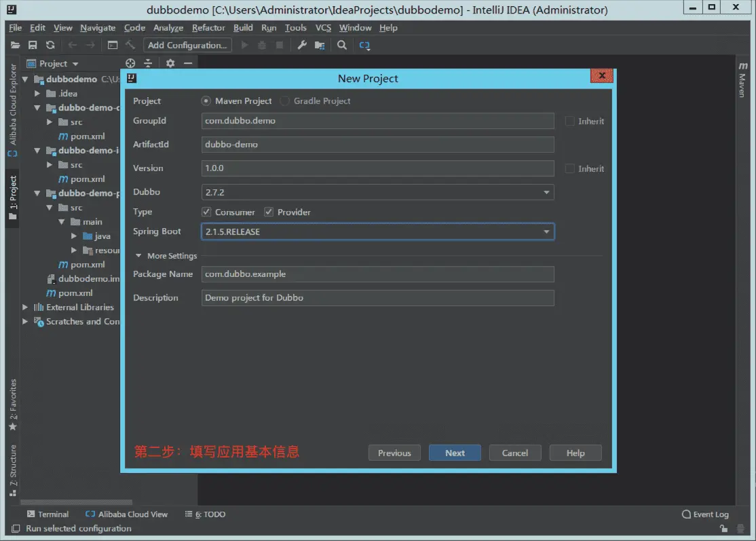Open Project Structure icon in toolbar
Image resolution: width=756 pixels, height=541 pixels.
(320, 45)
